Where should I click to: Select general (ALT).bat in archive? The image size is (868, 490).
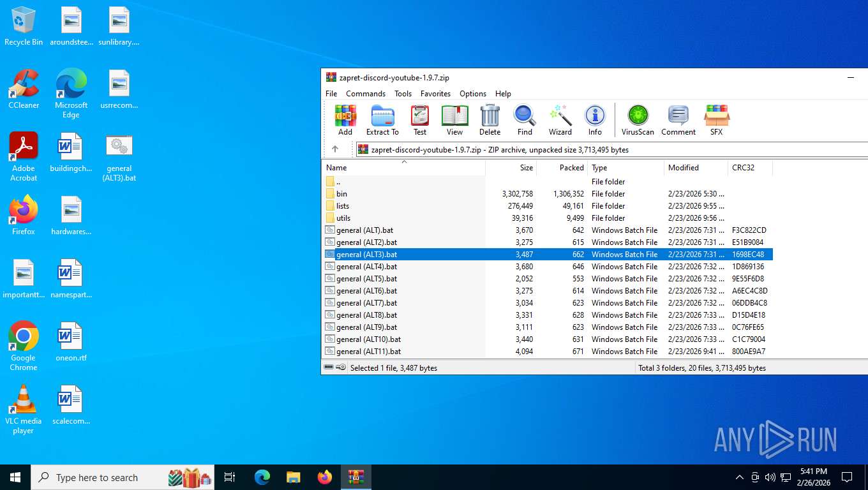click(547, 230)
